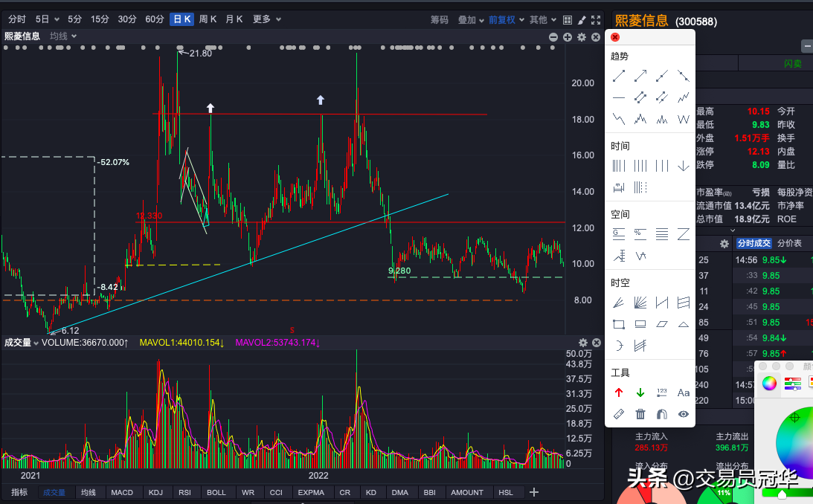
Task: Open the 均线 indicator dropdown
Action: 63,36
